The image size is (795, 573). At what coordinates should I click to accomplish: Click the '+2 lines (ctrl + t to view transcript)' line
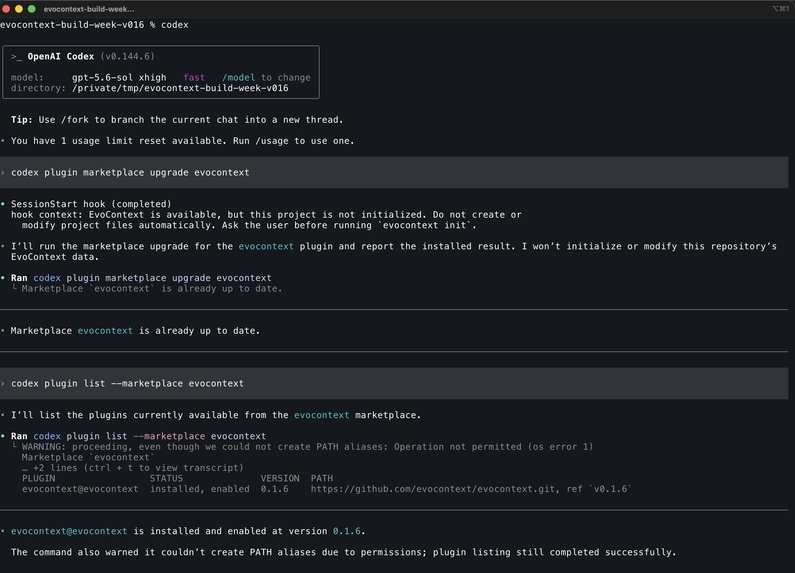pos(133,468)
